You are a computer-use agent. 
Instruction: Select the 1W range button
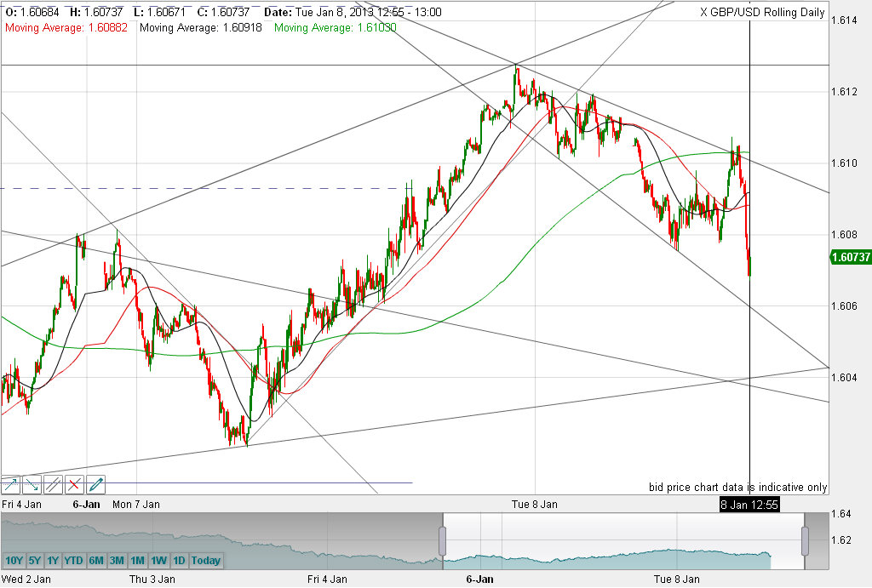[159, 560]
